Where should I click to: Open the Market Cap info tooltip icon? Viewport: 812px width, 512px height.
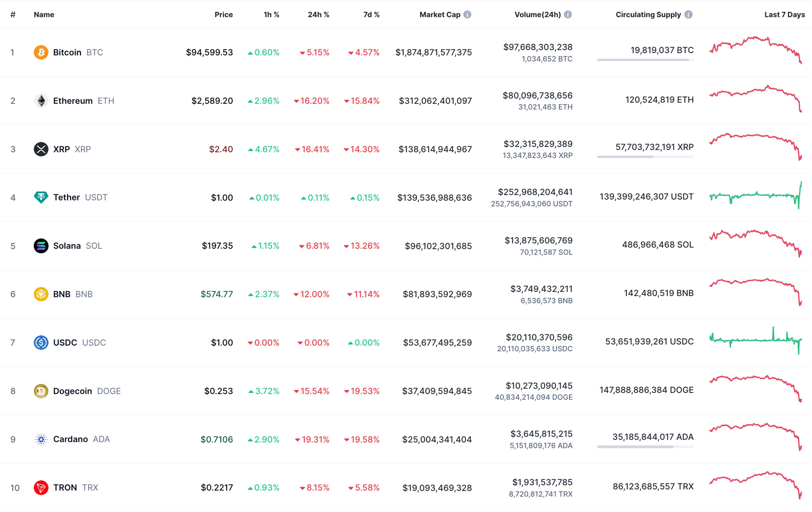467,15
